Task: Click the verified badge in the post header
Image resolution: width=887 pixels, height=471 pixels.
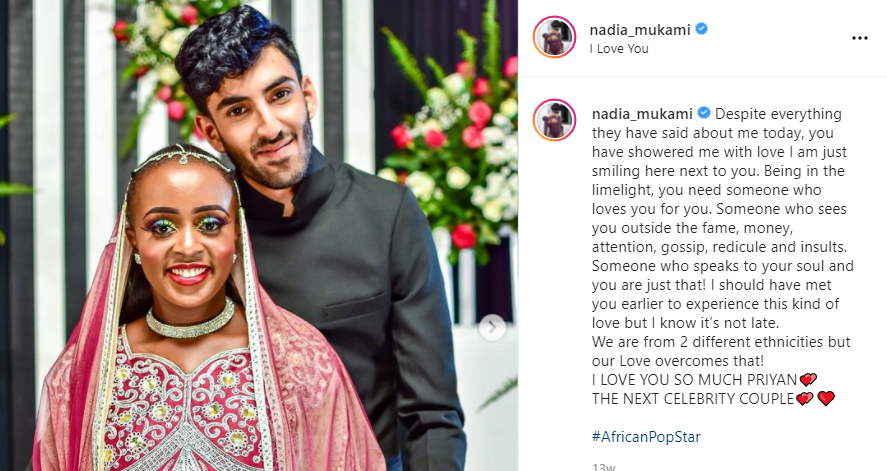Action: (701, 29)
